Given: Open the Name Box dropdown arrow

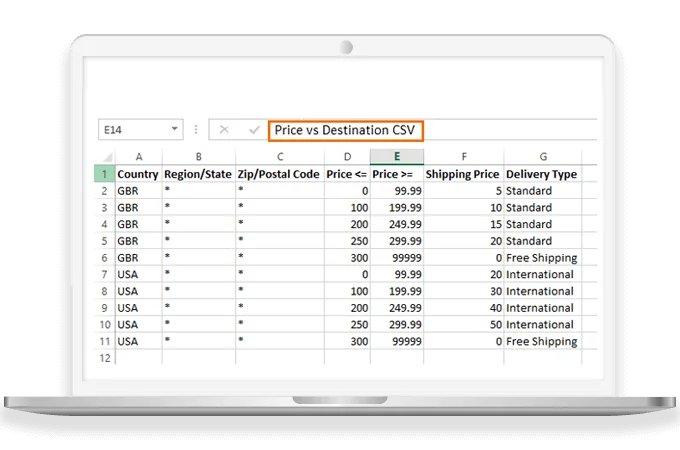Looking at the screenshot, I should coord(175,130).
